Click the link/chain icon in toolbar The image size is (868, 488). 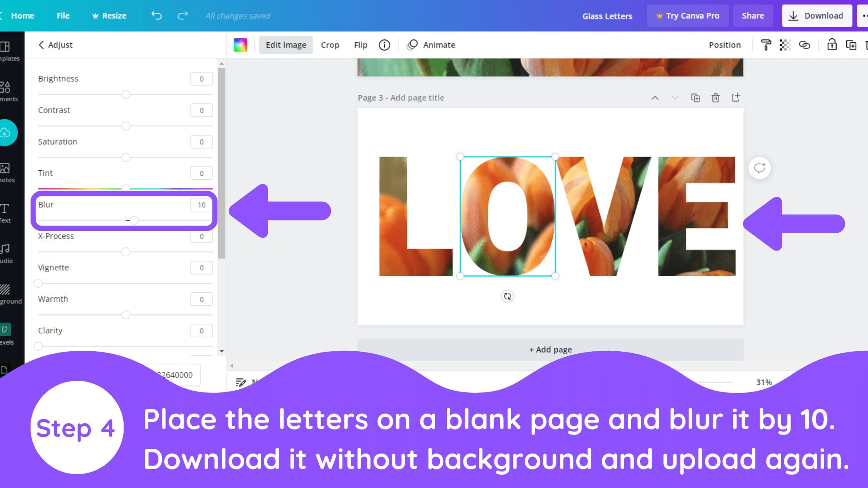[x=805, y=45]
